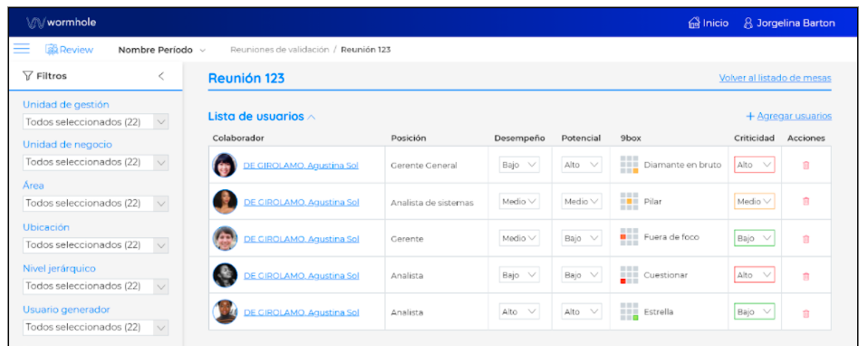Open the Área filter dropdown
Viewport: 868px width, 346px height.
click(x=95, y=203)
